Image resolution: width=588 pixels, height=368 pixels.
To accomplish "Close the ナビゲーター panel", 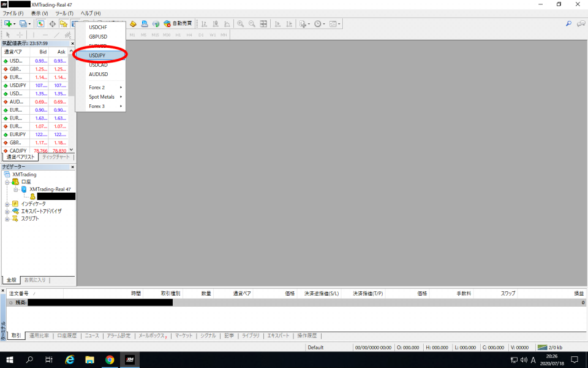I will pyautogui.click(x=73, y=167).
